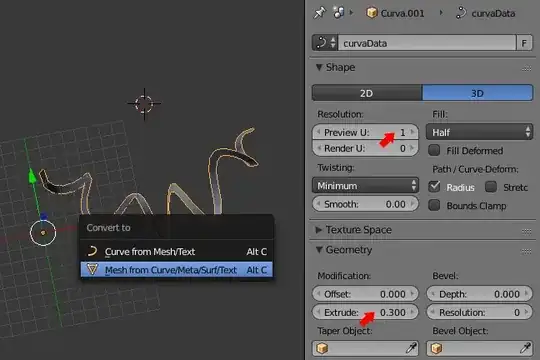Decrease the Preview U value with the left arrow

(x=318, y=132)
